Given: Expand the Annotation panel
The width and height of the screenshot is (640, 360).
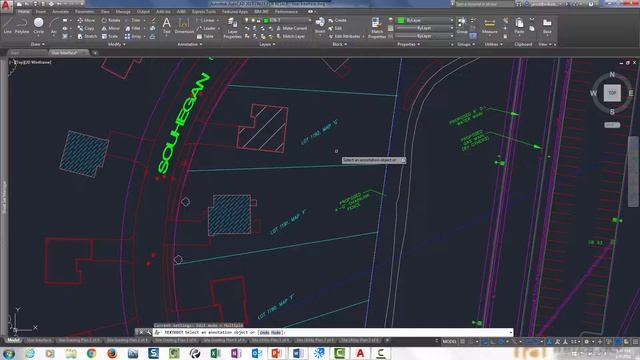Looking at the screenshot, I should tap(189, 44).
